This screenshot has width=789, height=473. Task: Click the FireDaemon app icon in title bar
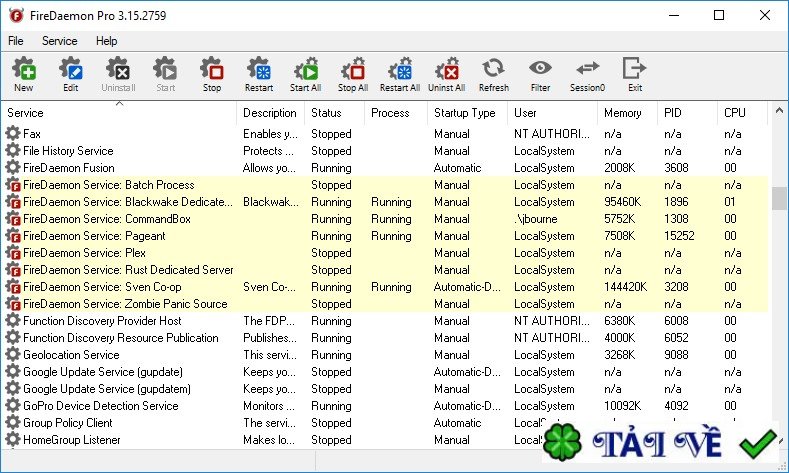coord(16,16)
